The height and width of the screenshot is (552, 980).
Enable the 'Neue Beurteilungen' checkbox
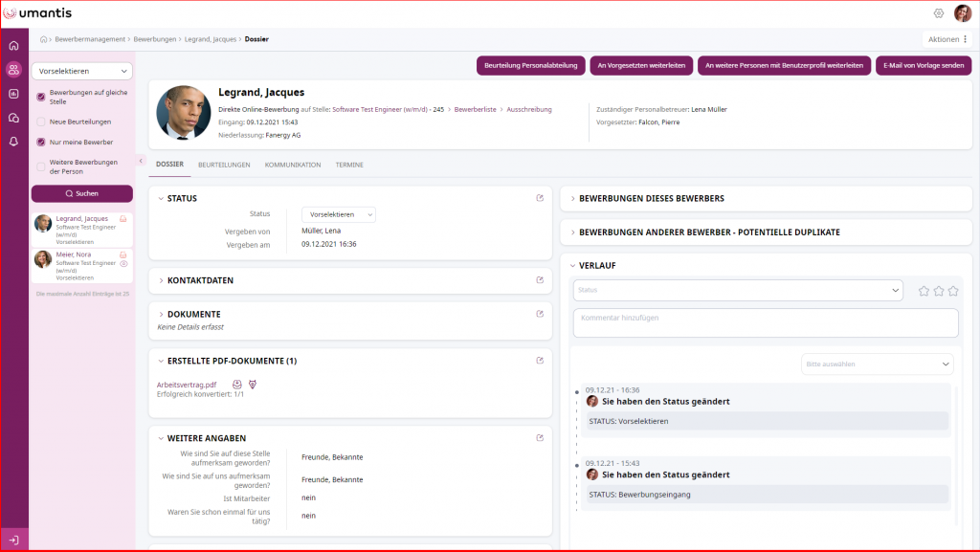pos(40,121)
